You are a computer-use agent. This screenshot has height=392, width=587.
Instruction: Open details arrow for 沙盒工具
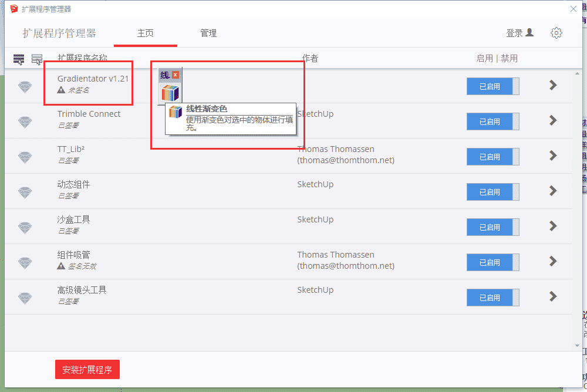(x=553, y=226)
